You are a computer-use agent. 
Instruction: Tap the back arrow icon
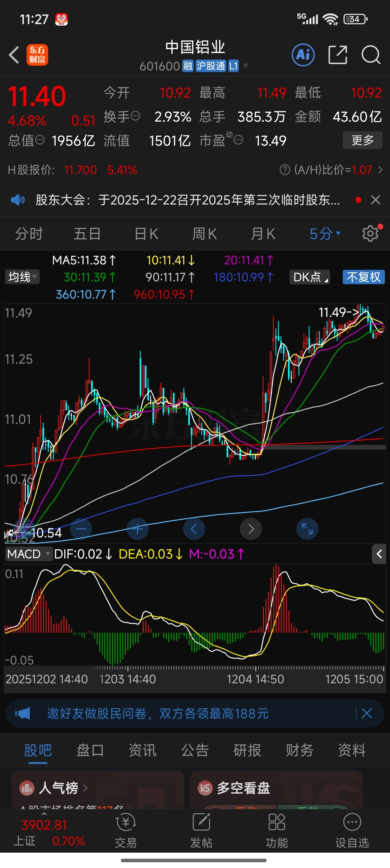click(14, 55)
